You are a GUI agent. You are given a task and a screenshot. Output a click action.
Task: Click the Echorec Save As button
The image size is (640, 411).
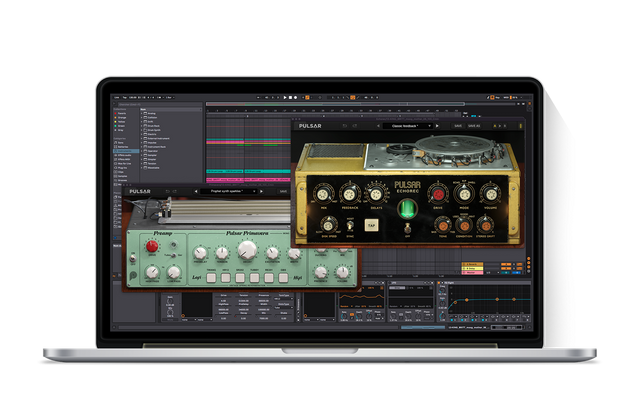(473, 126)
